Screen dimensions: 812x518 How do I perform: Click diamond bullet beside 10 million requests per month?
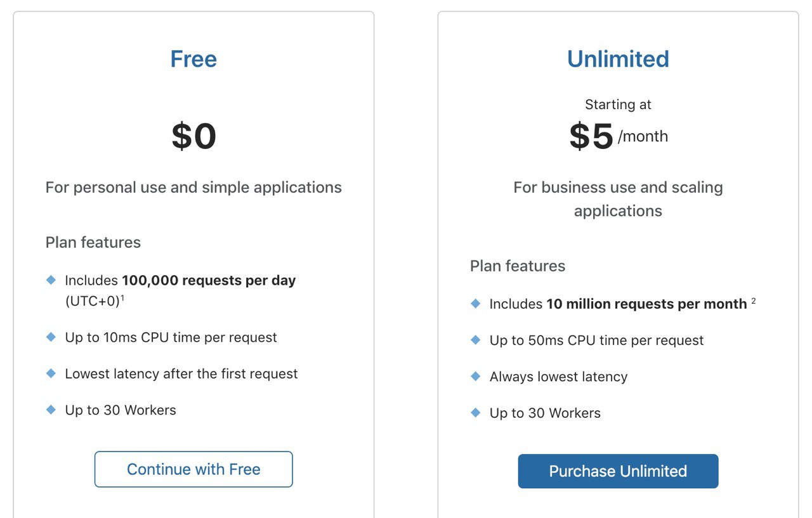tap(476, 303)
